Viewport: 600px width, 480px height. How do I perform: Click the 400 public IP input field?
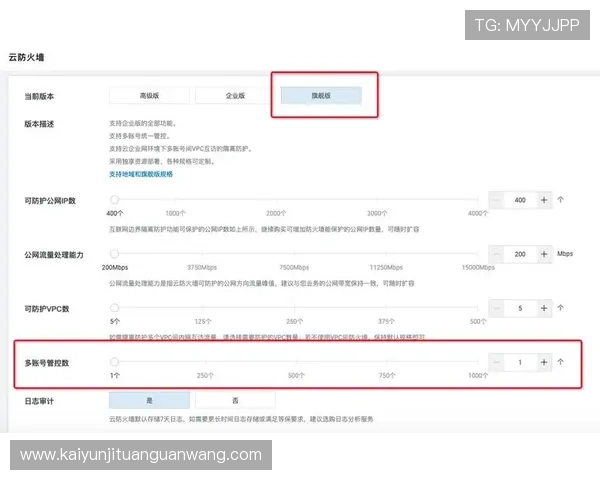520,200
